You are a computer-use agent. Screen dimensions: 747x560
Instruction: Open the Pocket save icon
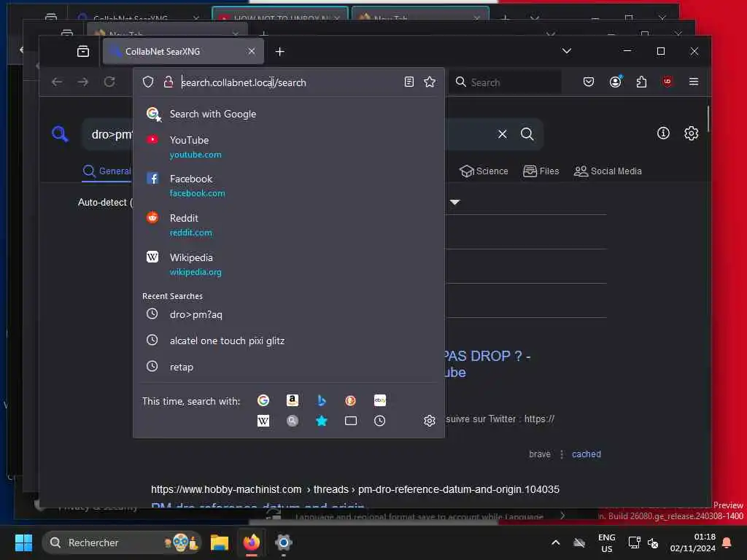tap(589, 82)
